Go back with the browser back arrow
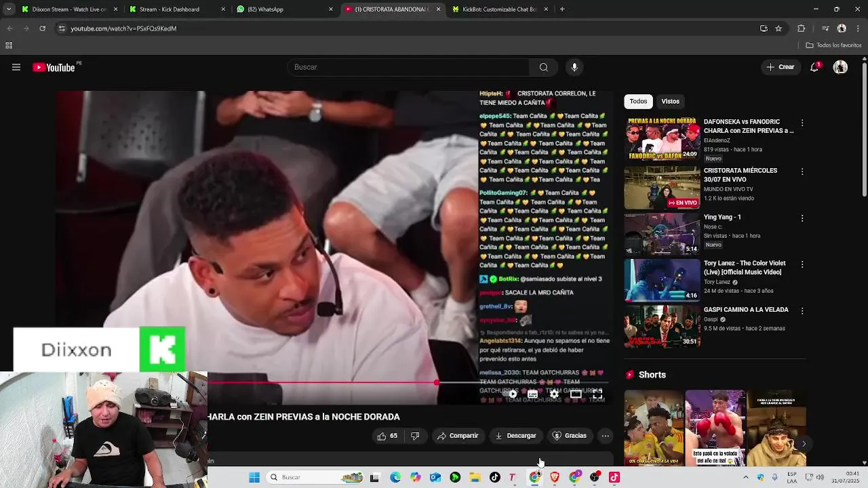Image resolution: width=868 pixels, height=488 pixels. [9, 28]
